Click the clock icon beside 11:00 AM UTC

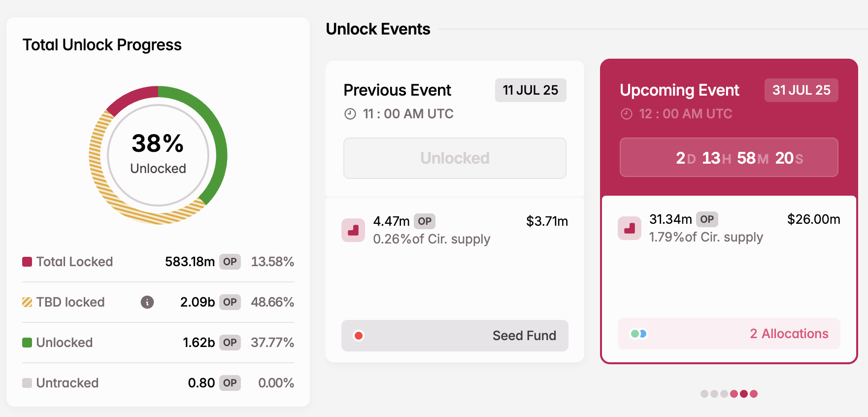[349, 113]
